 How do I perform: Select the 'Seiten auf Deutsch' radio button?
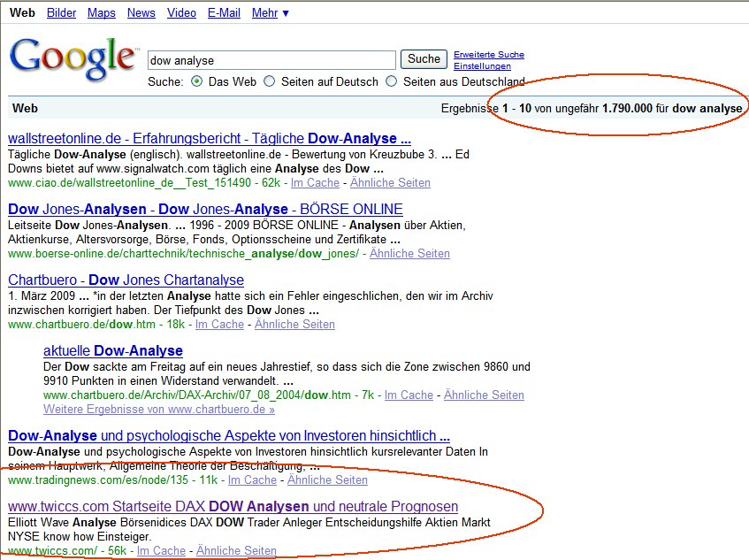point(270,81)
